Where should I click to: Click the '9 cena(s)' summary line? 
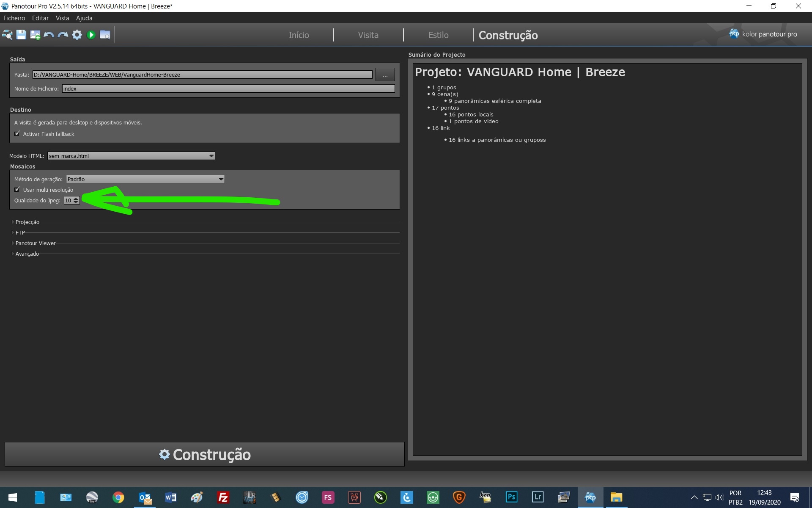(444, 94)
